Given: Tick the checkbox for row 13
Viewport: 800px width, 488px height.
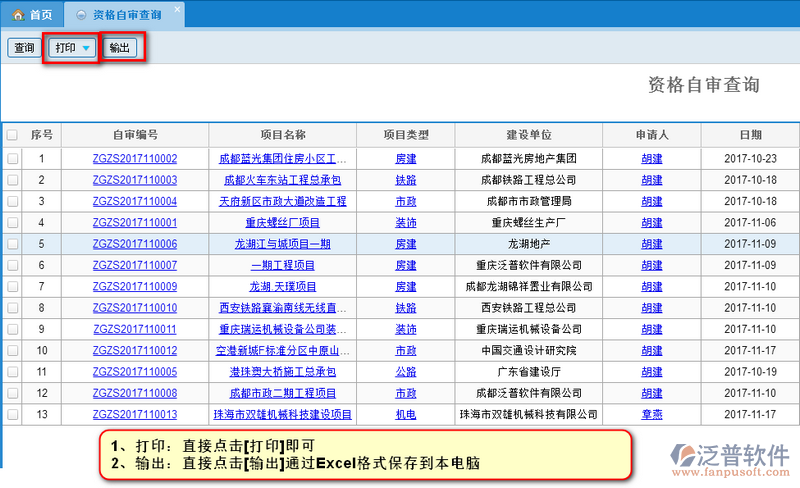Looking at the screenshot, I should [x=12, y=414].
